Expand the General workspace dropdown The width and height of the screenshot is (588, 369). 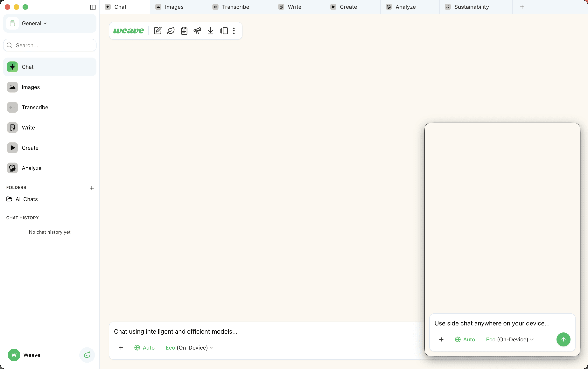34,24
